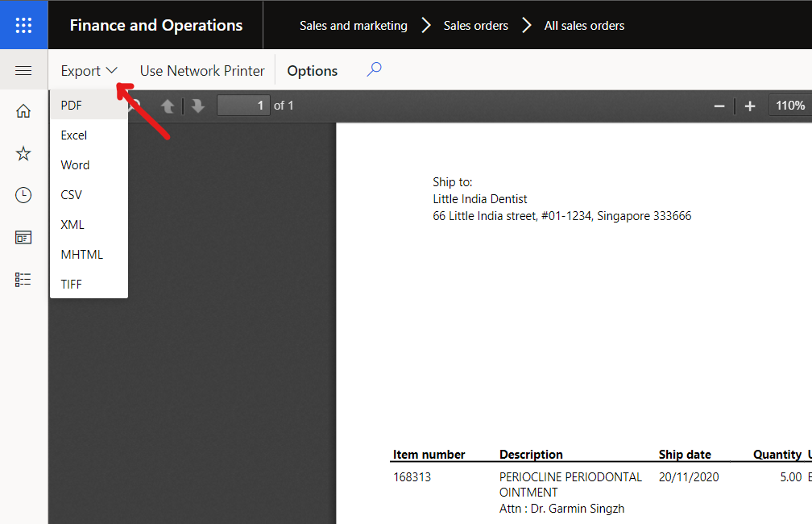Open Modules list icon in sidebar
Image resolution: width=812 pixels, height=524 pixels.
click(23, 280)
